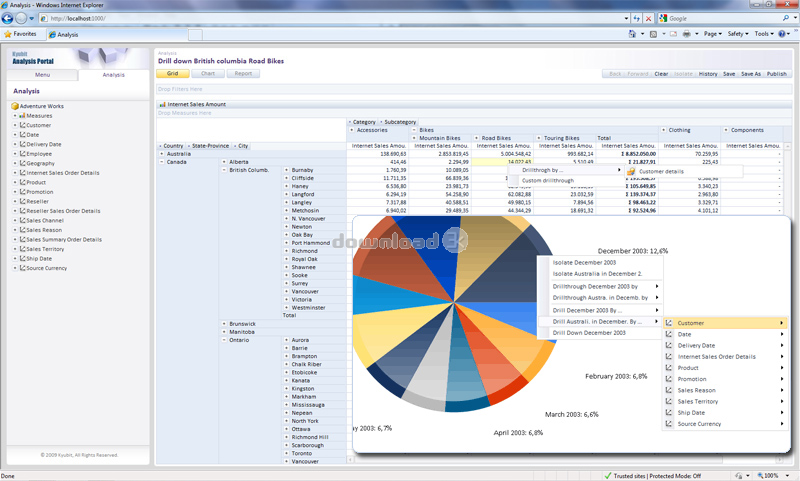The width and height of the screenshot is (800, 481).
Task: Click the dimension icon beside Date submenu item
Action: pos(669,334)
